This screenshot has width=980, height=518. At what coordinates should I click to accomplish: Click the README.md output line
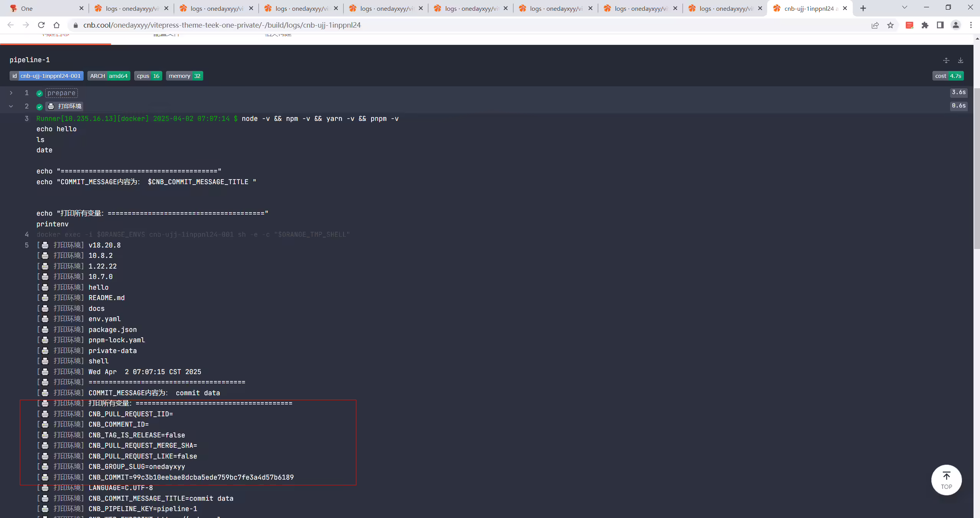click(x=107, y=298)
